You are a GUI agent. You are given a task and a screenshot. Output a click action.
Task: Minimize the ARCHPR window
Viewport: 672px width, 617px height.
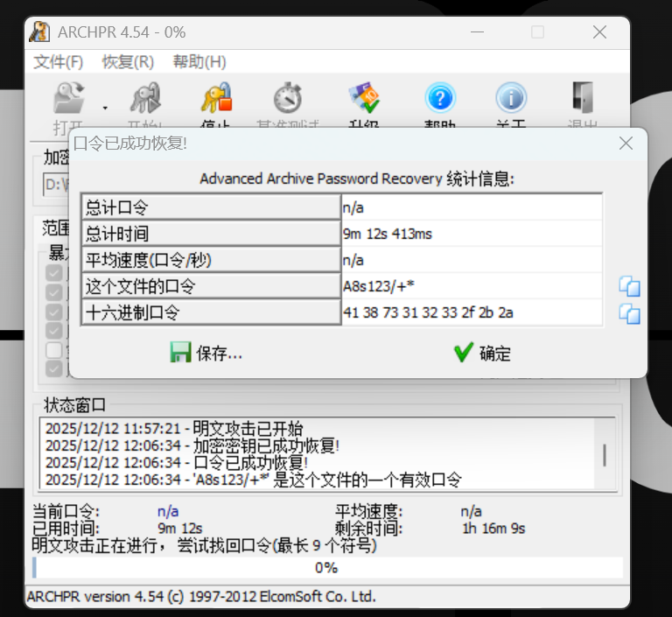(x=477, y=32)
